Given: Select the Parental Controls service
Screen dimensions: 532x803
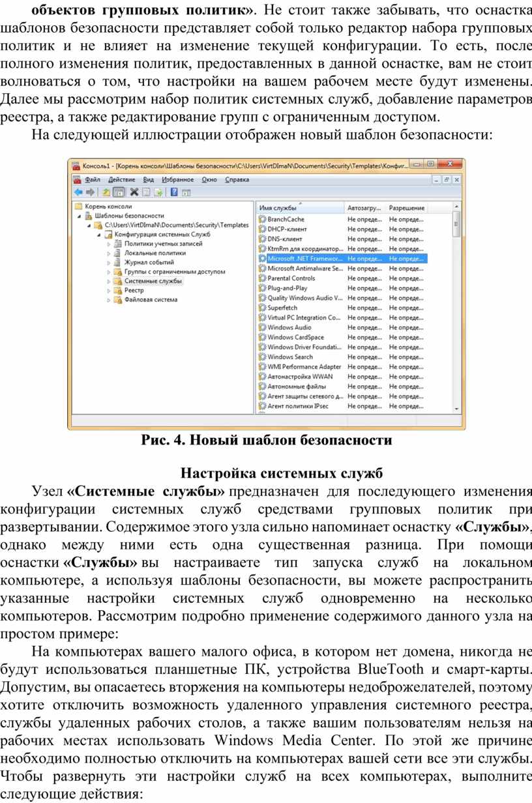Looking at the screenshot, I should click(x=342, y=278).
